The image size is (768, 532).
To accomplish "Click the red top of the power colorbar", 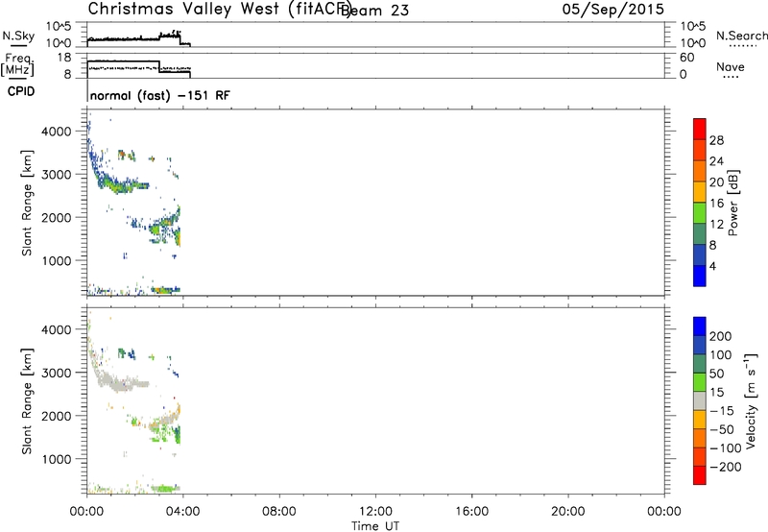I will pos(700,130).
